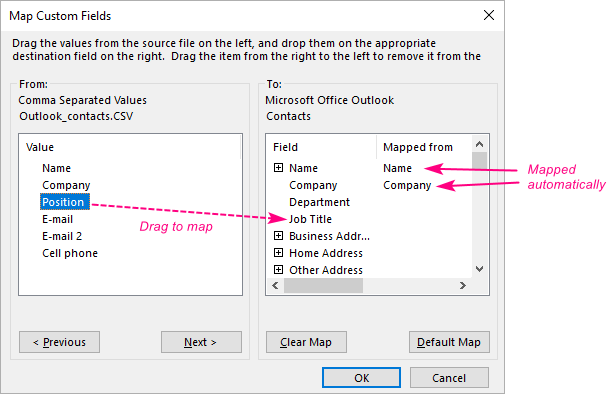Click the horizontal scrollbar left arrow
The width and height of the screenshot is (615, 394).
275,285
